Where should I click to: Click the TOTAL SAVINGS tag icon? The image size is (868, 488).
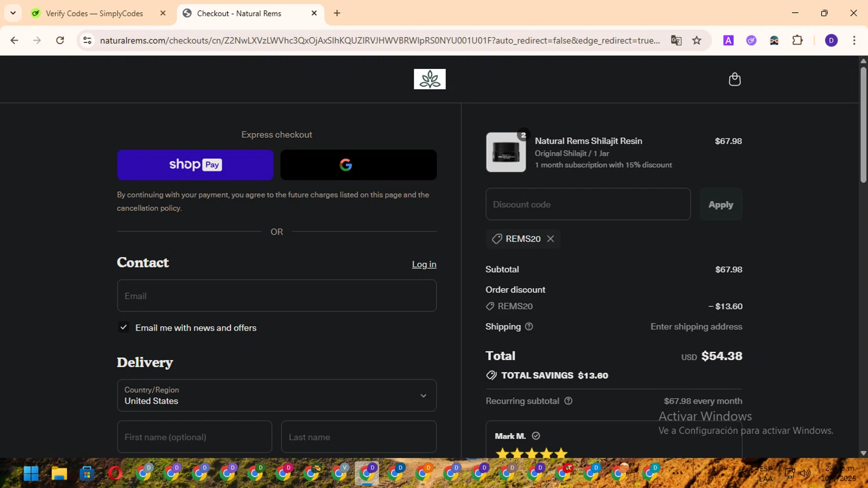click(x=491, y=375)
